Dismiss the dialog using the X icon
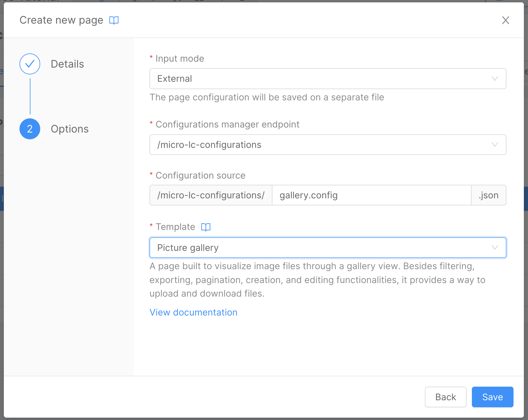 click(x=506, y=20)
